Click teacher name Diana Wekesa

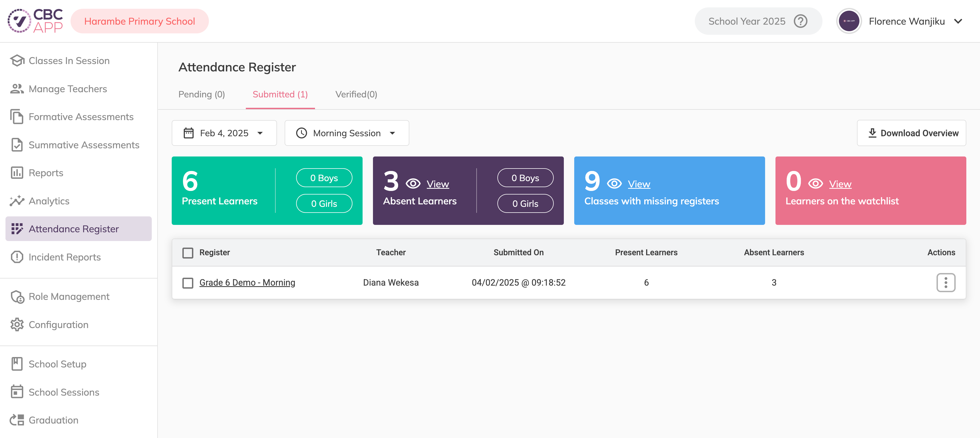tap(391, 282)
